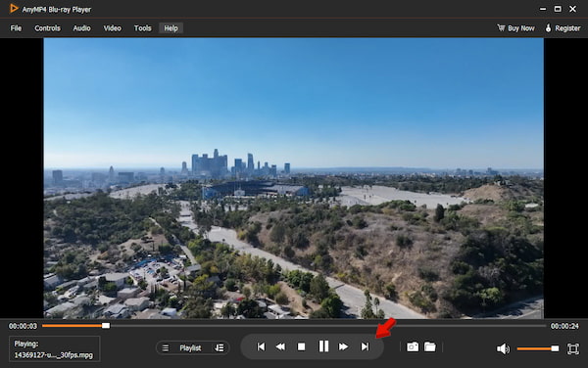Stop video playback

pos(301,347)
